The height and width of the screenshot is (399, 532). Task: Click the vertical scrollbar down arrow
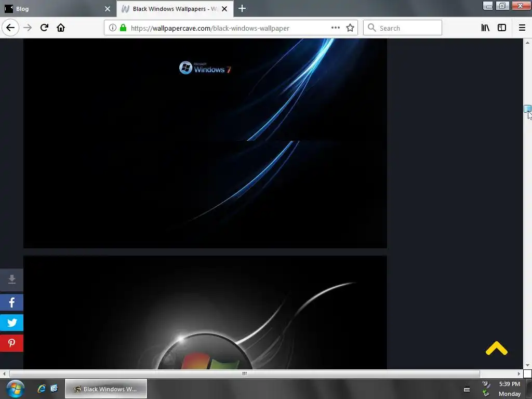pos(527,365)
